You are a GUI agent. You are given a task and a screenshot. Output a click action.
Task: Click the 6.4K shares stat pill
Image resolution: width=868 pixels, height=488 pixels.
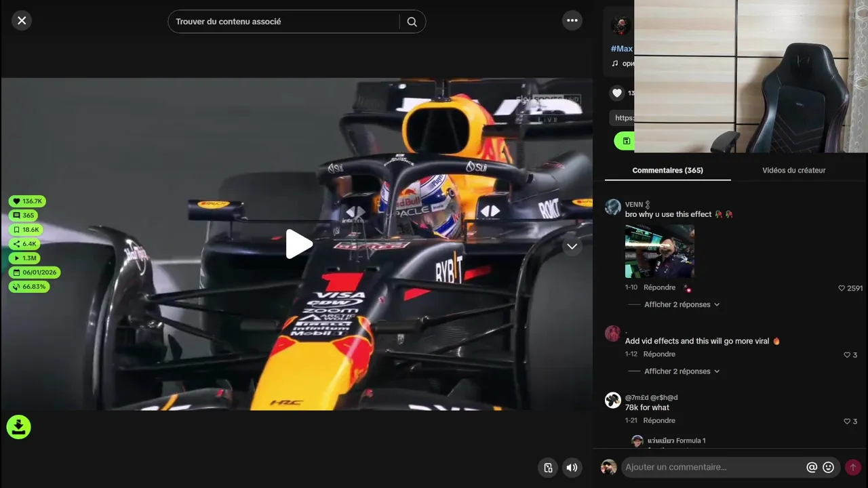pos(24,244)
